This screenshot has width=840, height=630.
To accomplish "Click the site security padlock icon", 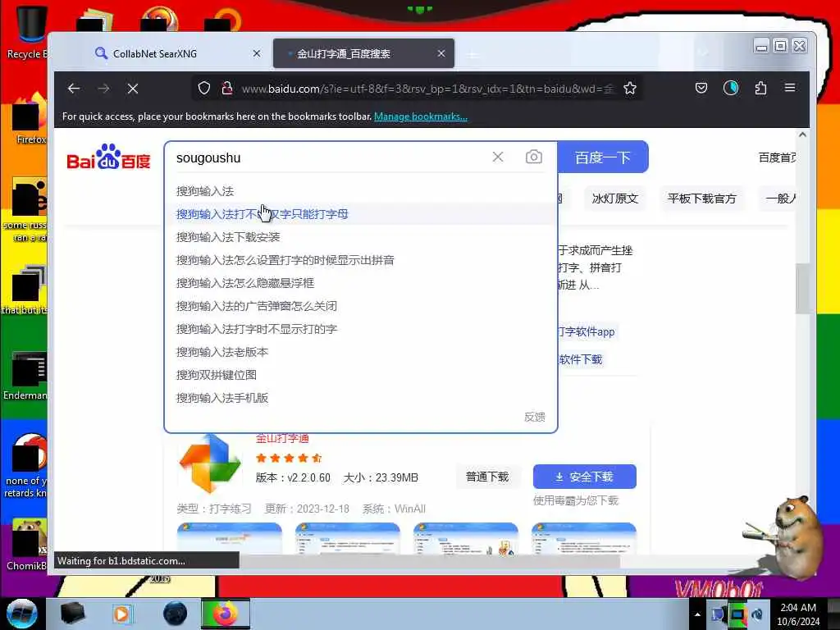I will [227, 88].
